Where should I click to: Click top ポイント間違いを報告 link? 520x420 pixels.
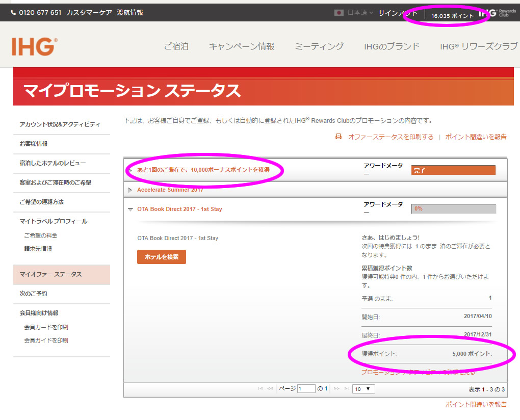[476, 137]
